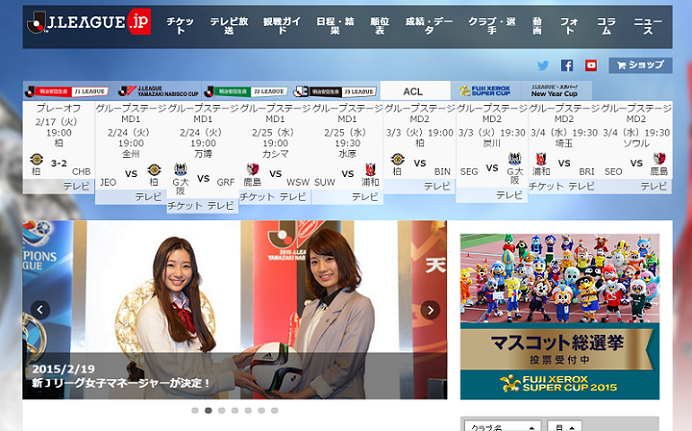Expand the 月 month dropdown

(563, 426)
